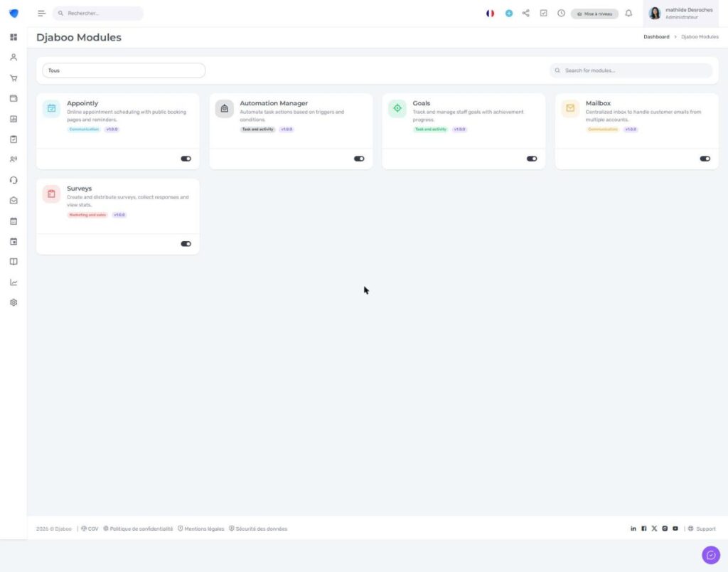The image size is (728, 572).
Task: Click the Mise à niveau upgrade button
Action: point(594,14)
